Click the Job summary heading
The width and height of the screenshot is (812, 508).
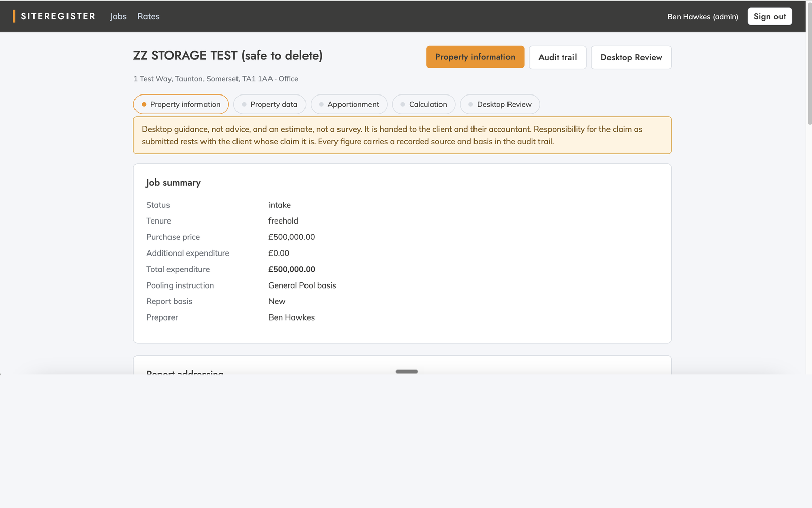pos(174,183)
